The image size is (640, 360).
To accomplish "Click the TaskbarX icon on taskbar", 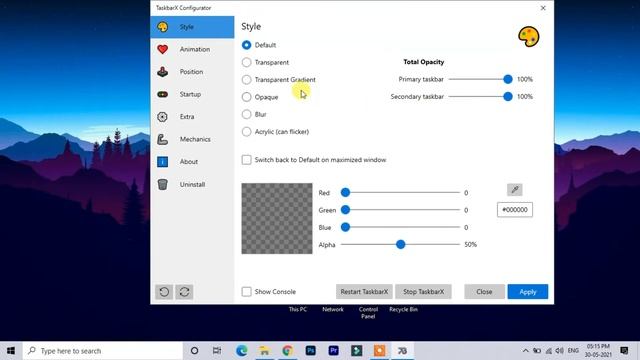I will click(x=402, y=351).
